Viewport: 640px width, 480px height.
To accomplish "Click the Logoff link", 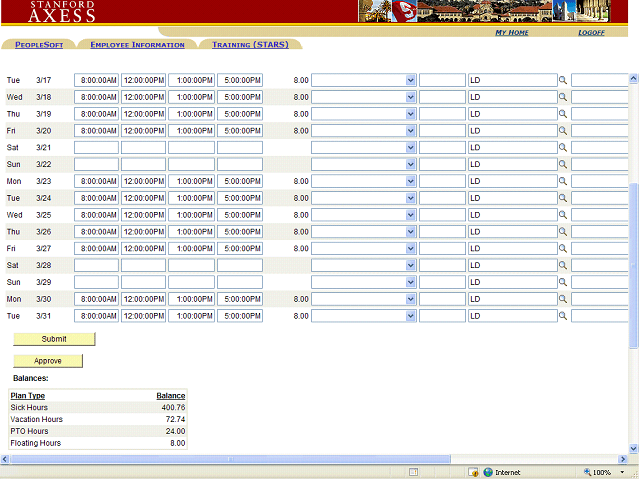I will click(591, 33).
